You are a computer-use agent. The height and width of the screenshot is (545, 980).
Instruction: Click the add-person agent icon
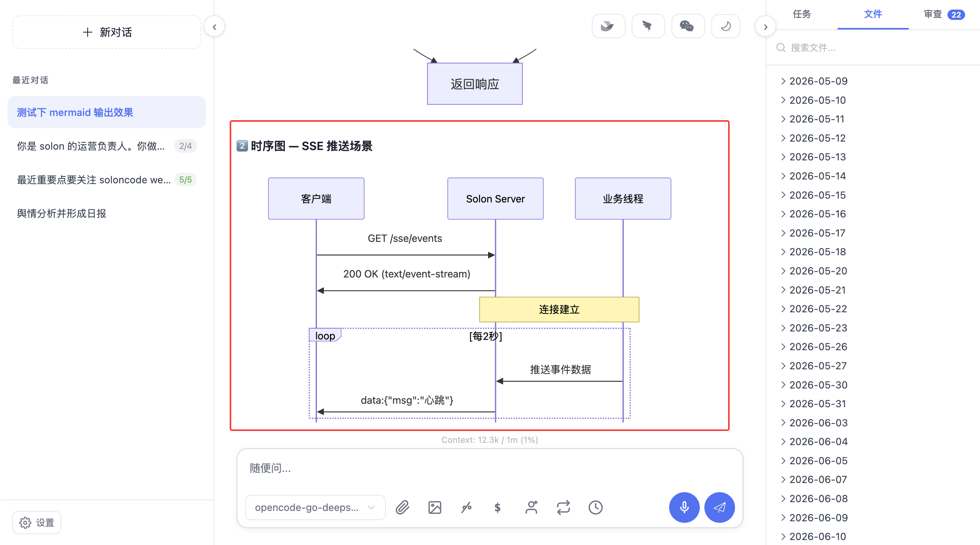(531, 507)
